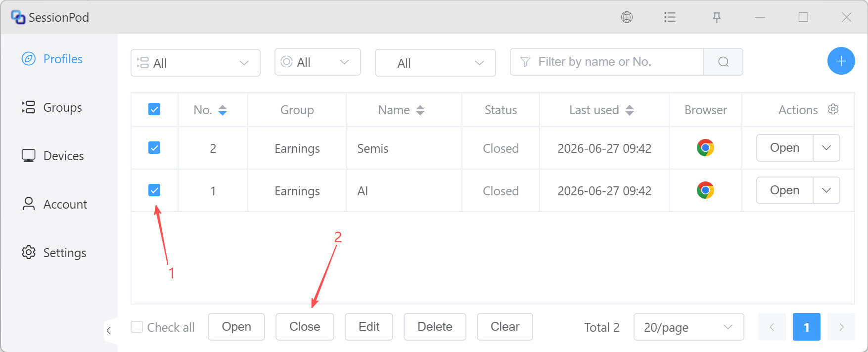Click the bottom bar Clear button
Image resolution: width=868 pixels, height=352 pixels.
pos(505,327)
